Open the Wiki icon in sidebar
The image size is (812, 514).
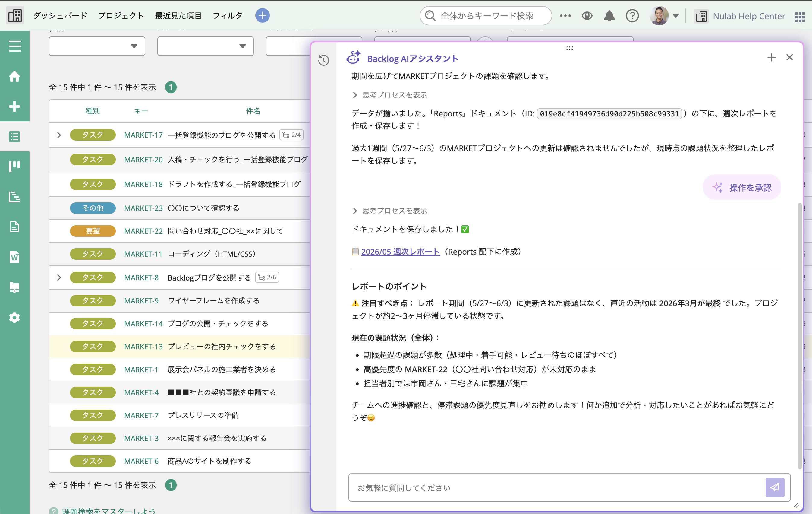[14, 257]
